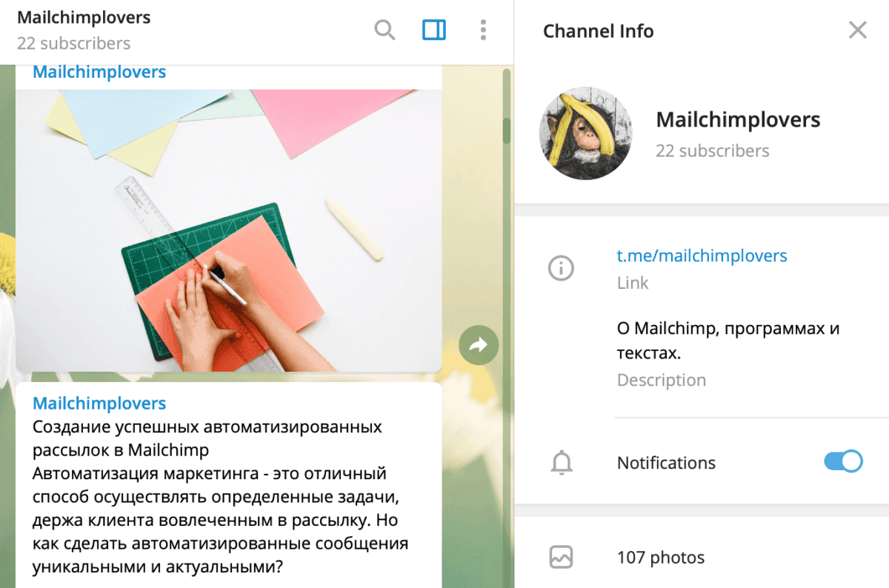This screenshot has width=889, height=588.
Task: Open the t.me/mailchimplovers link
Action: [x=702, y=255]
